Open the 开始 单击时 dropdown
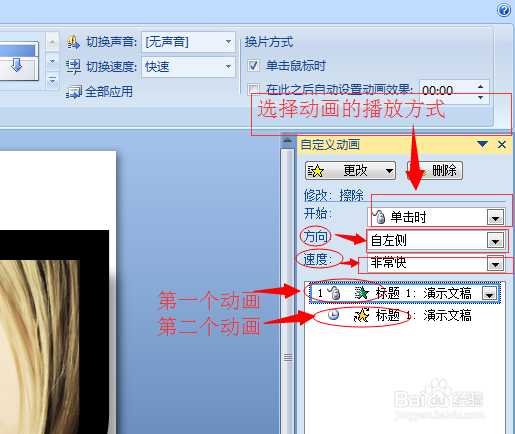The height and width of the screenshot is (434, 515). pyautogui.click(x=495, y=218)
